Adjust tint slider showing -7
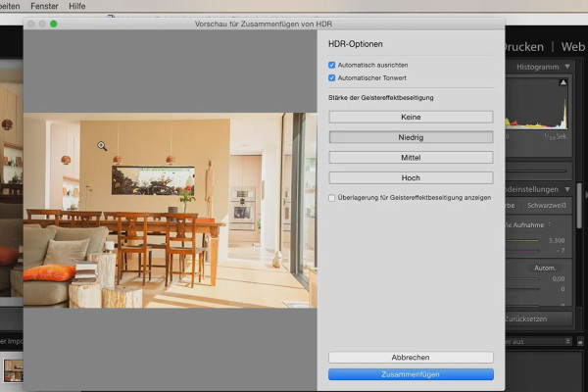This screenshot has width=588, height=392. (x=522, y=251)
